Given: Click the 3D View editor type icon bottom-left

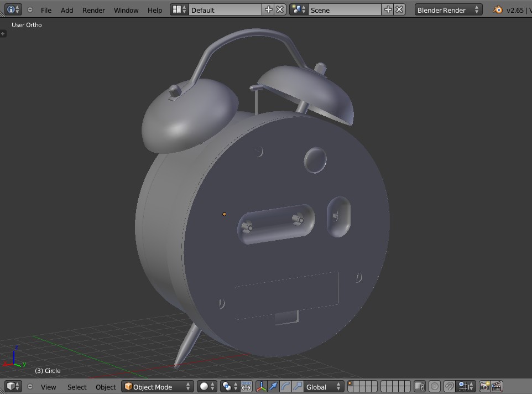Looking at the screenshot, I should coord(11,386).
